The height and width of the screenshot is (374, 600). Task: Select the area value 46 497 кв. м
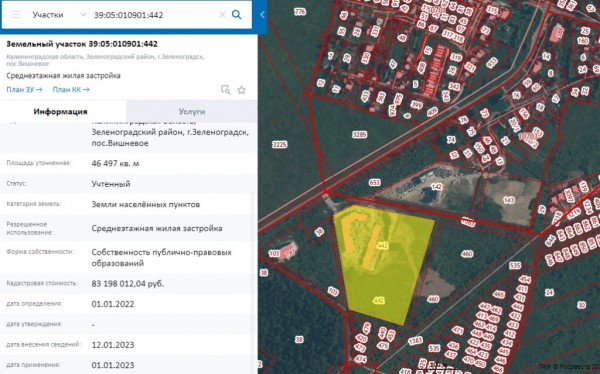pyautogui.click(x=115, y=164)
